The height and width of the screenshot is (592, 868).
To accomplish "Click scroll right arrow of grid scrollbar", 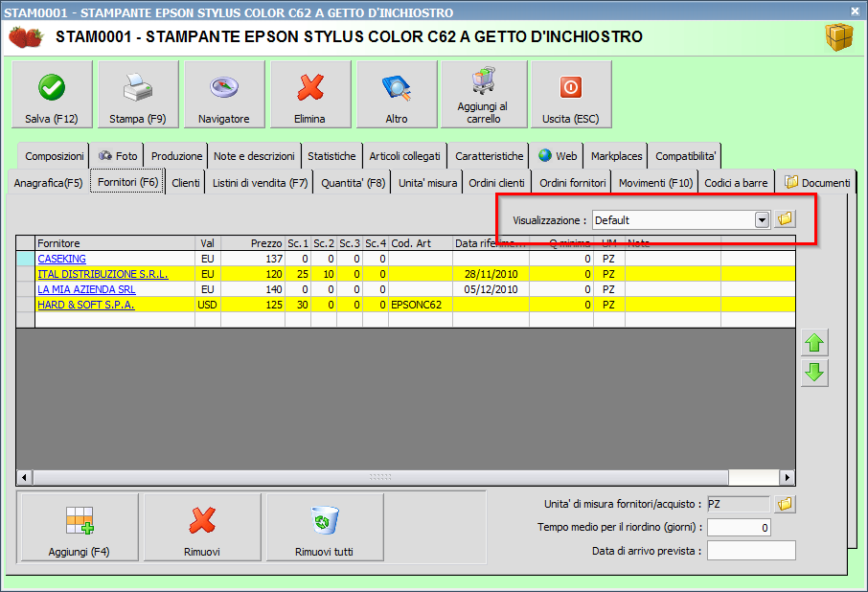I will coord(788,477).
